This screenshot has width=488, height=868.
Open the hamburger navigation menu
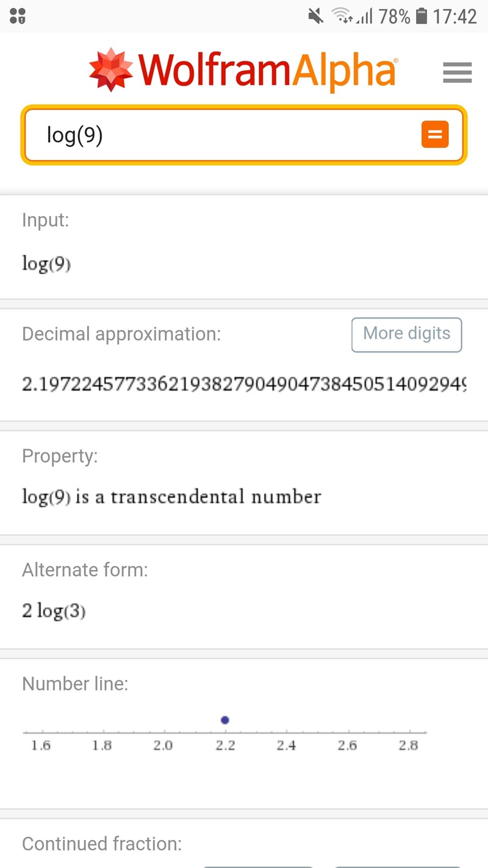457,73
